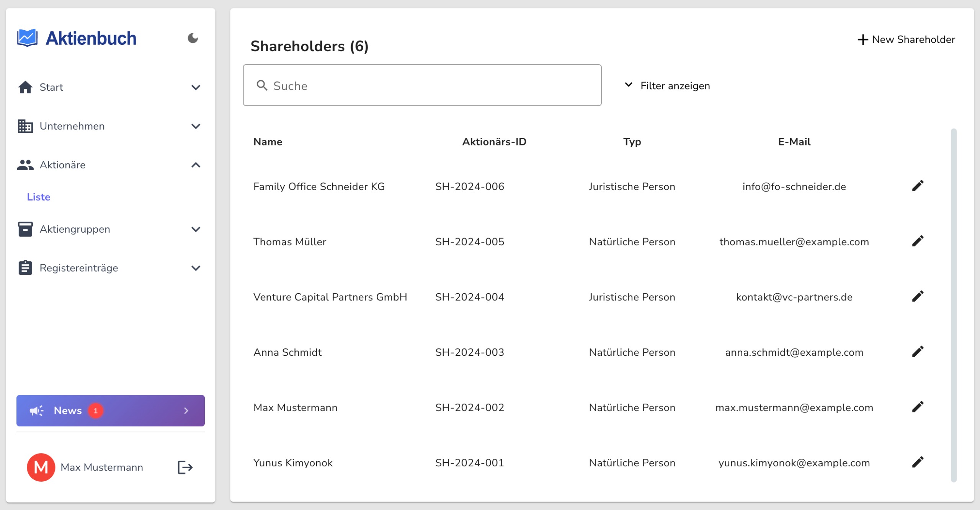Collapse the Aktionäre section
The height and width of the screenshot is (510, 980).
coord(196,165)
